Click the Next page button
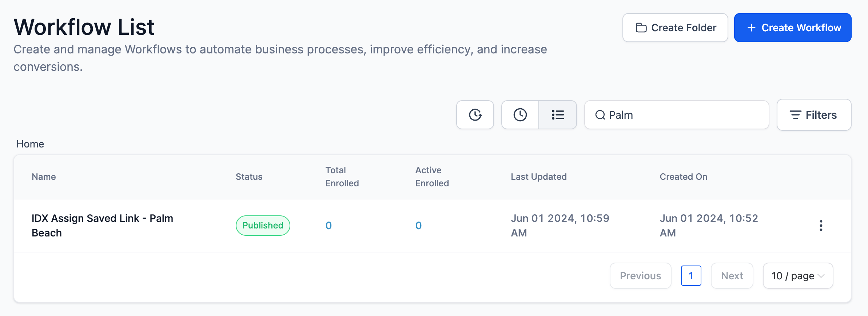The width and height of the screenshot is (868, 316). 732,276
